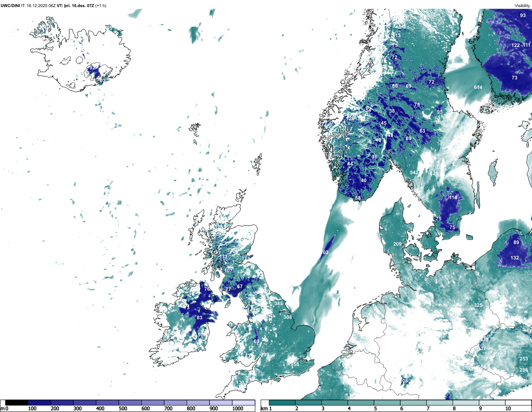
Task: Click the '58' value at Norway's southern tip
Action: 358,198
